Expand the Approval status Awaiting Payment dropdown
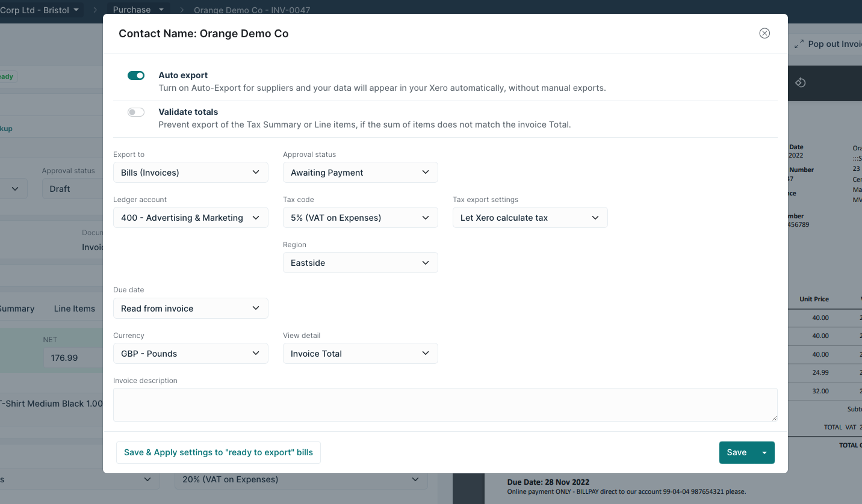The image size is (862, 504). pos(360,173)
